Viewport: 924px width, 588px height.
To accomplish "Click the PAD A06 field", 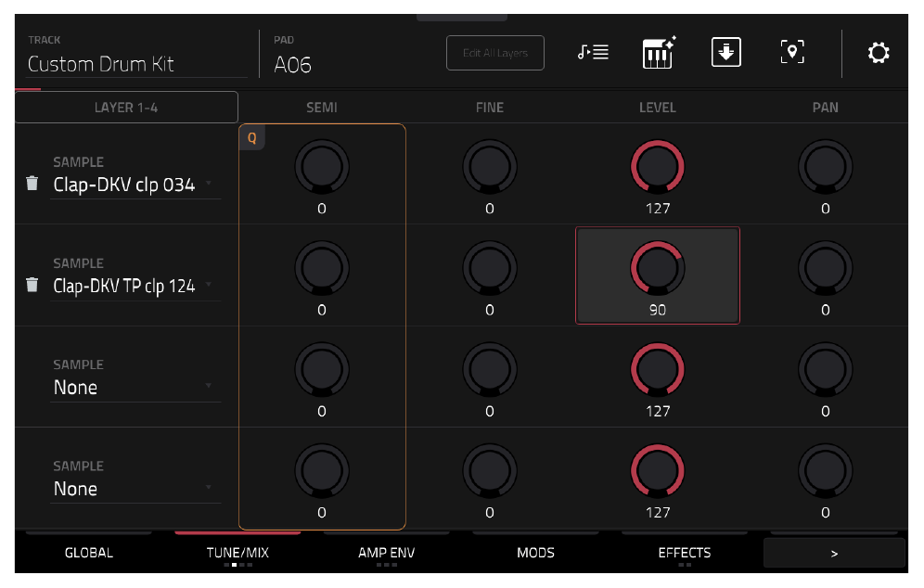I will pyautogui.click(x=293, y=64).
